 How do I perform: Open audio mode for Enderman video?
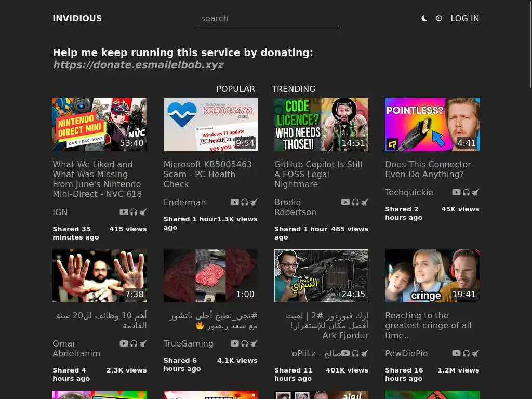click(245, 202)
